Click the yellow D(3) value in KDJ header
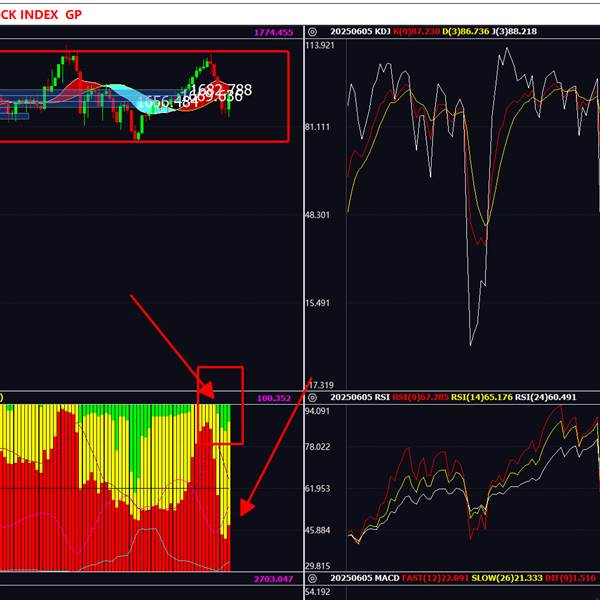600x600 pixels. 460,32
